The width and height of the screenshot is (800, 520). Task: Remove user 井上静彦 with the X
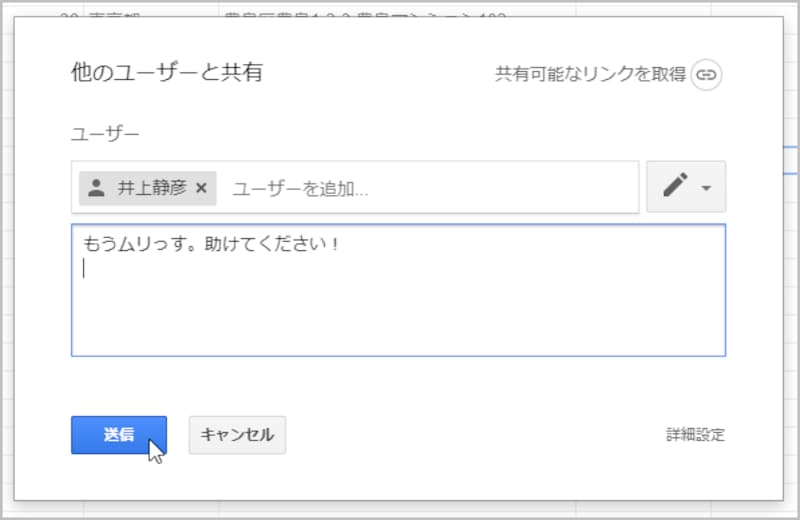click(201, 188)
